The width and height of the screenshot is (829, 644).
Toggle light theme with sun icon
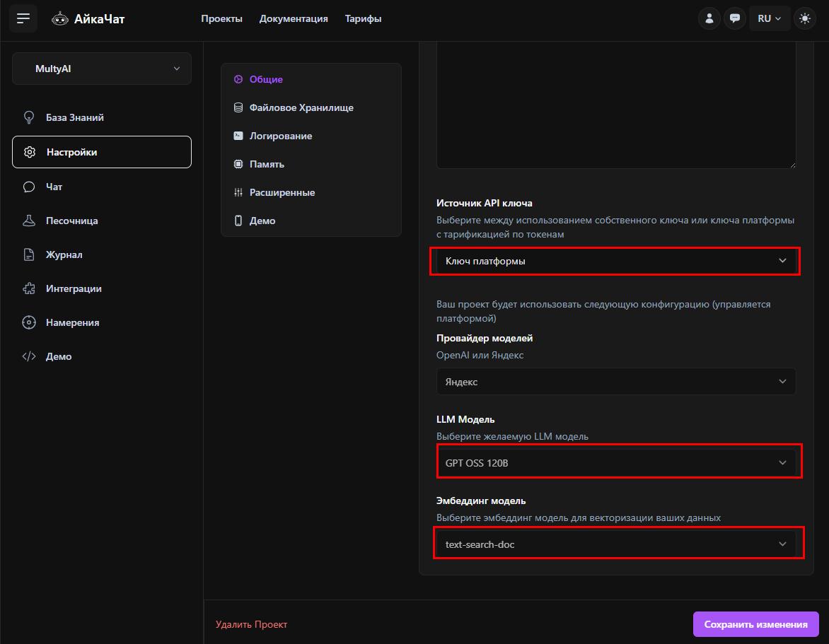804,18
